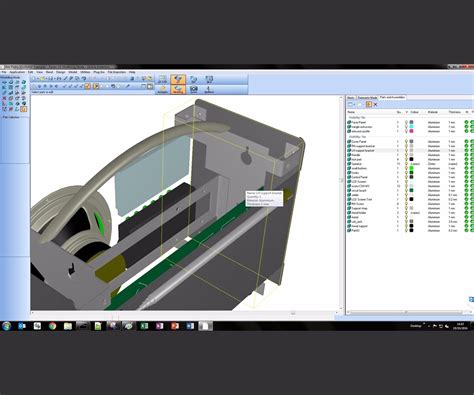Screen dimensions: 474x395
Task: Click the black colour swatch of foot pad
Action: (411, 159)
